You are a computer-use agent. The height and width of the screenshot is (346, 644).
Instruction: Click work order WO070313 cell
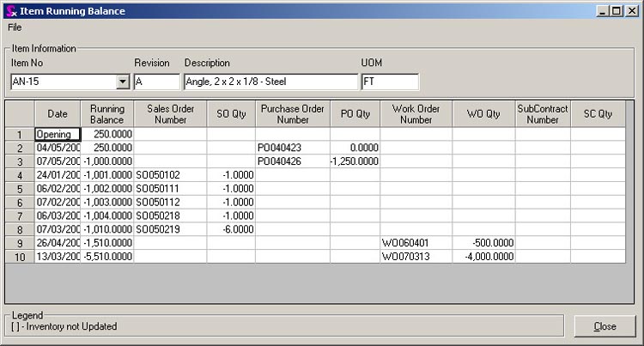coord(416,257)
